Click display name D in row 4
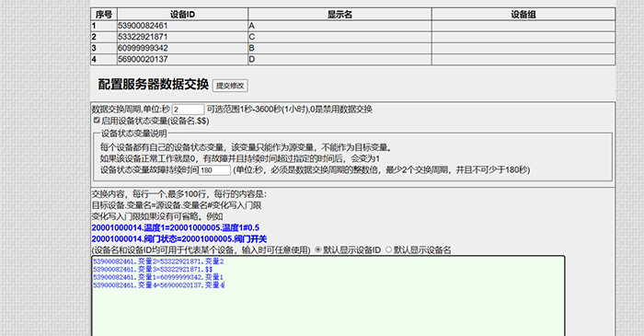Screen dimensions: 644x336 252,59
